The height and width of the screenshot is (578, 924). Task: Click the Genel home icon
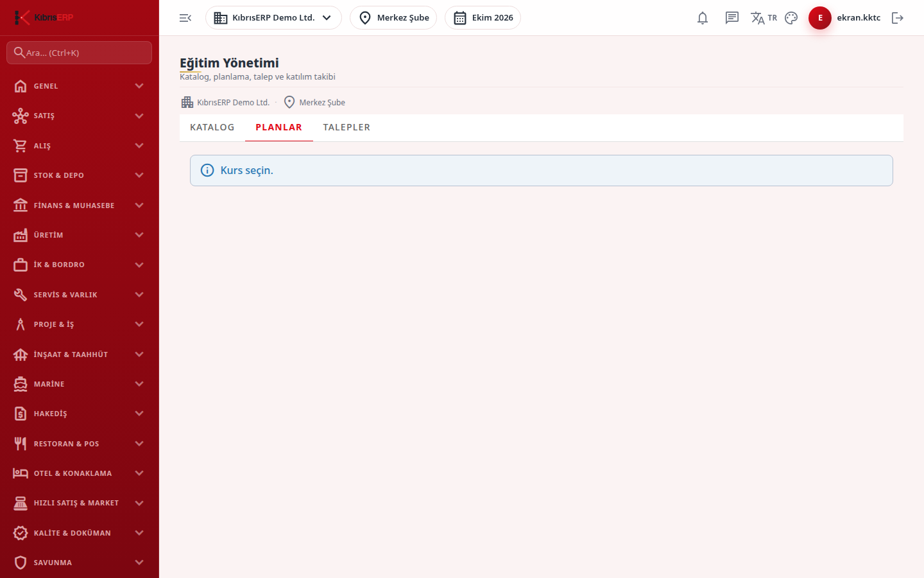pyautogui.click(x=21, y=86)
